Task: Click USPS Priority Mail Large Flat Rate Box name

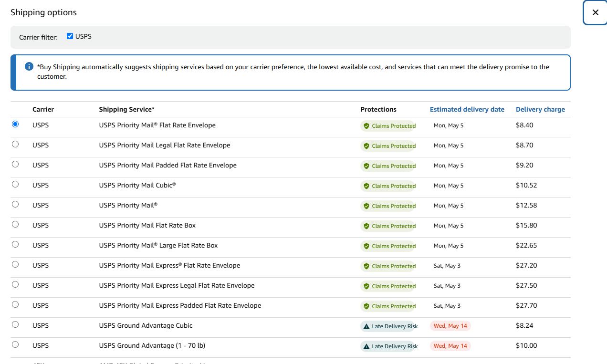Action: (158, 245)
